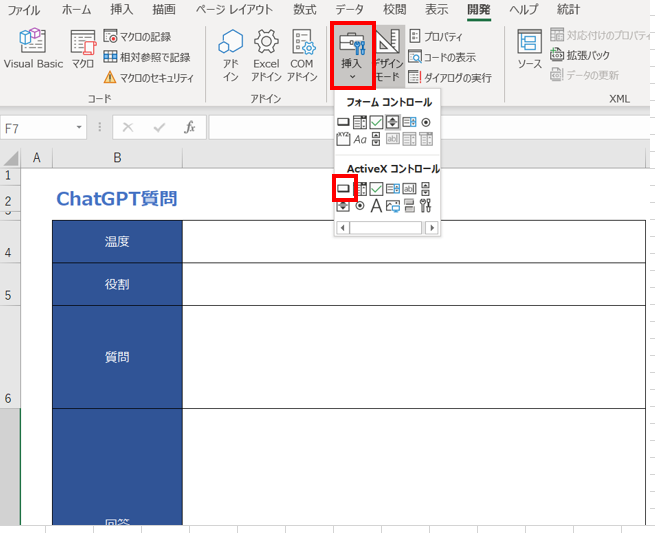Click the 質問 label cell
Screen dimensions: 655x533
tap(117, 357)
